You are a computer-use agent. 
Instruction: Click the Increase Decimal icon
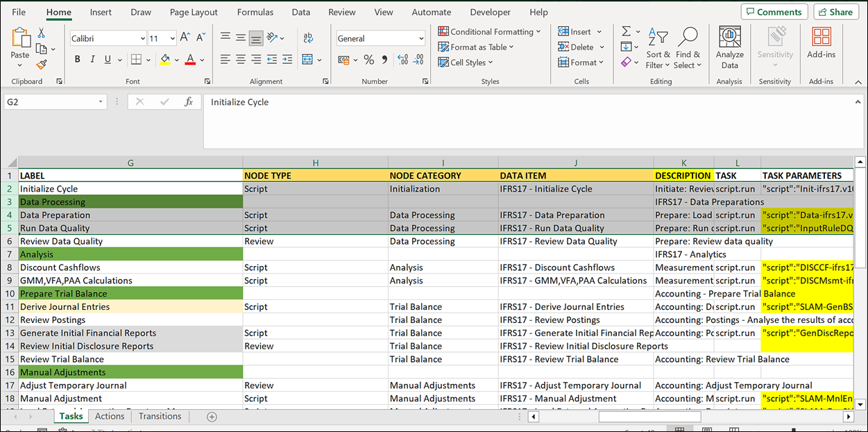point(402,60)
